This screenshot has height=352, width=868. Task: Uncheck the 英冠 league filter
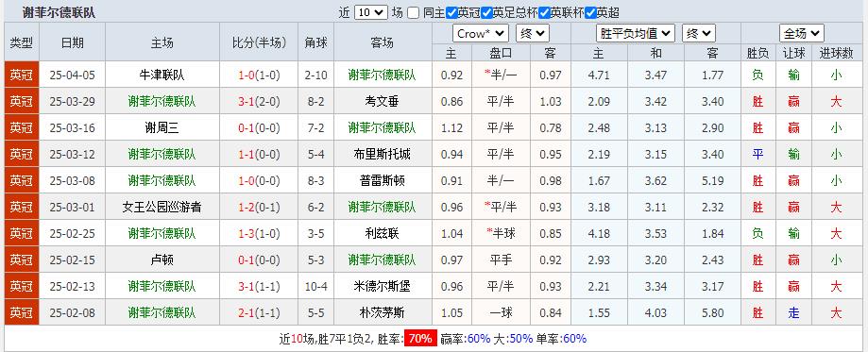coord(451,12)
